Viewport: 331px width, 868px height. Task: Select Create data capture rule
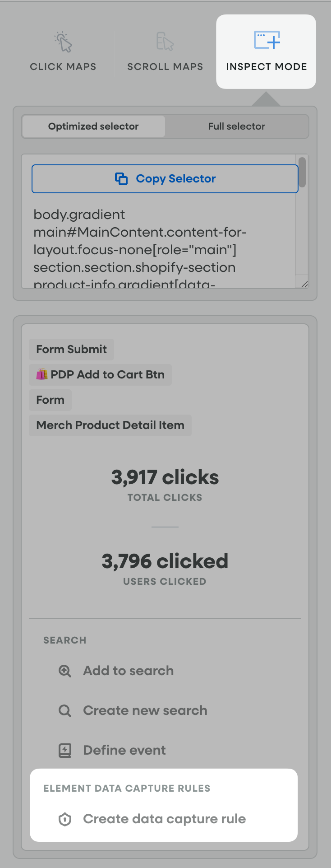pyautogui.click(x=164, y=819)
